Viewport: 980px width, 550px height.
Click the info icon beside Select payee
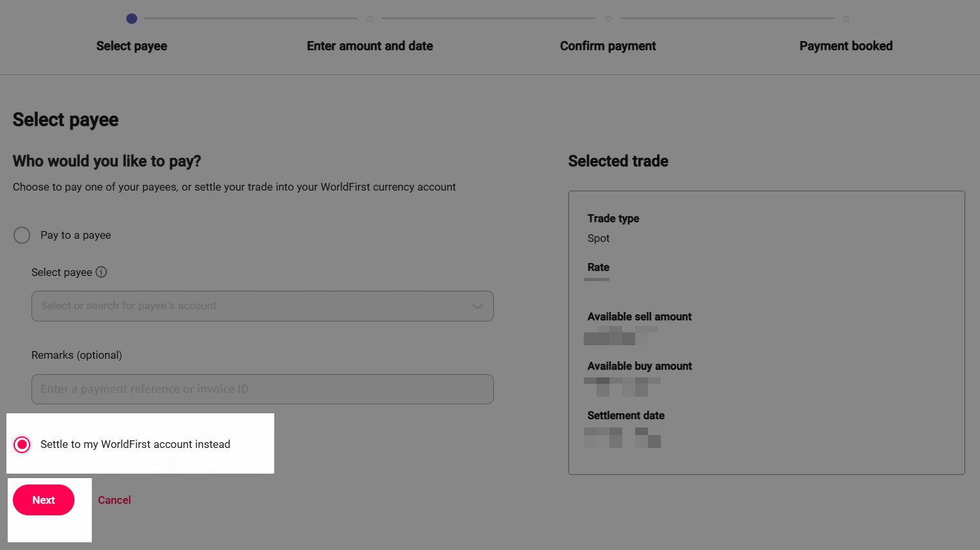(x=101, y=272)
